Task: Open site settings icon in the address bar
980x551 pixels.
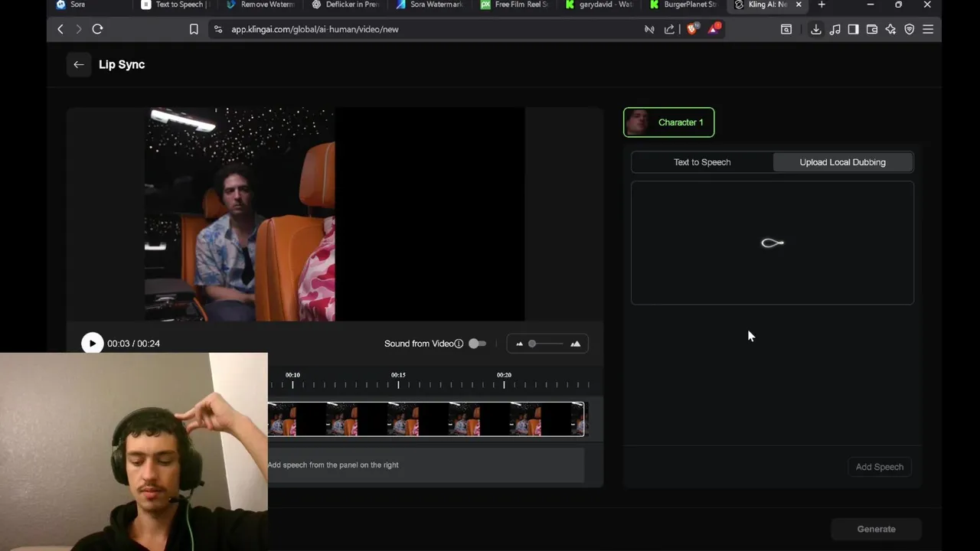Action: (218, 29)
